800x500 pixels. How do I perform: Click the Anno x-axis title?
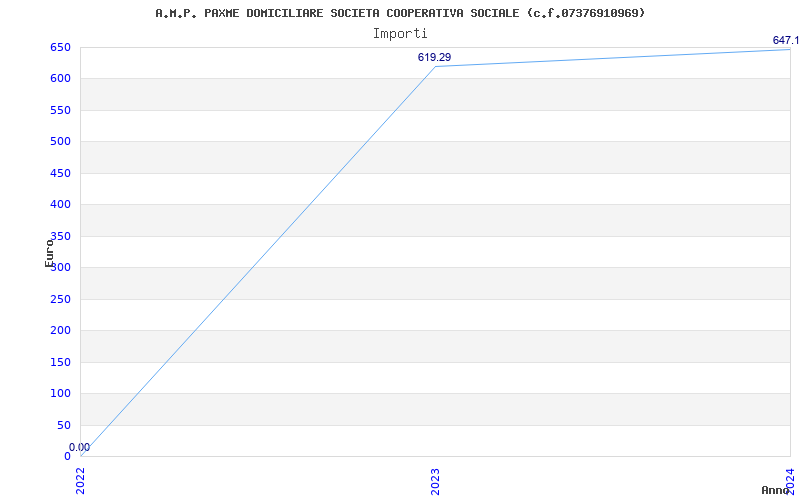click(x=775, y=490)
